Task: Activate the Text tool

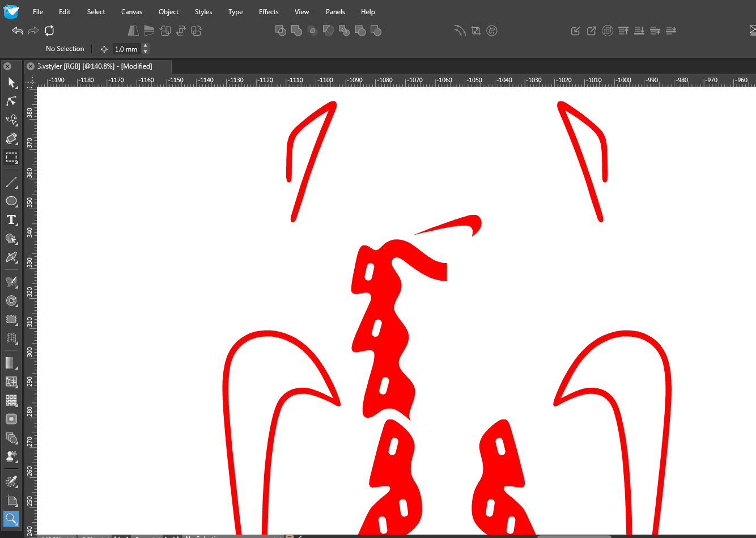Action: point(11,220)
